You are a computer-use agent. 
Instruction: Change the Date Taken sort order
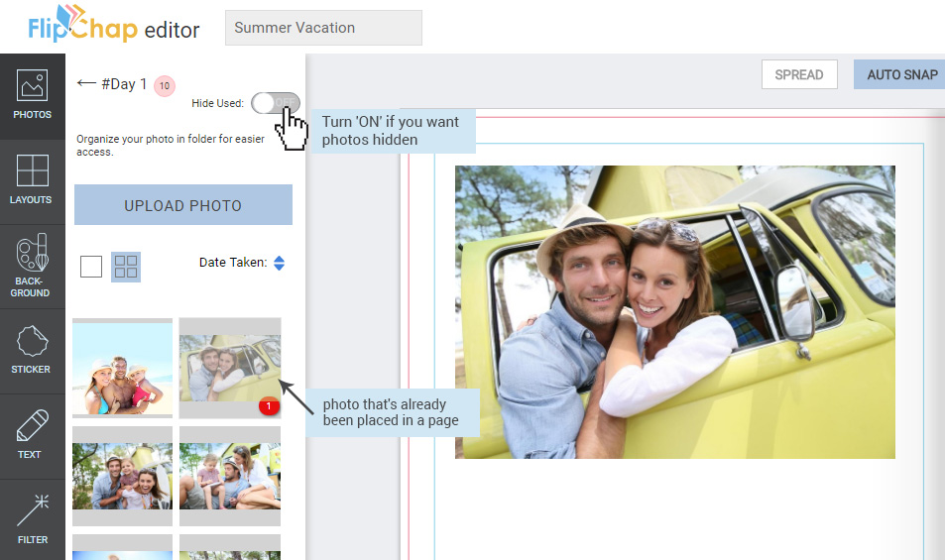[279, 263]
